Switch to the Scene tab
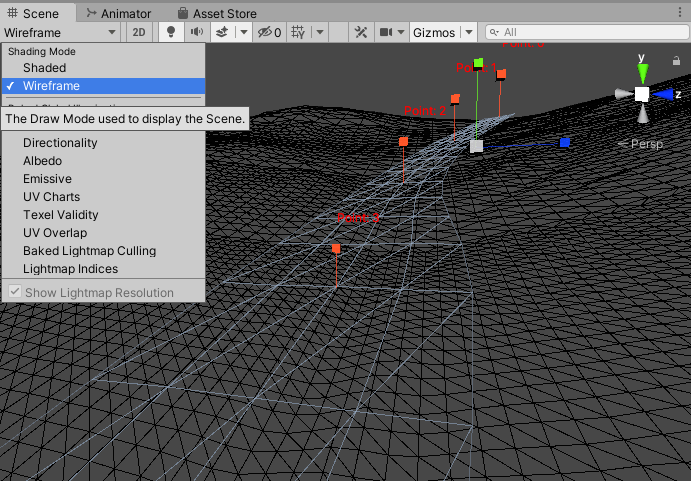Screen dimensions: 691x481 33,13
